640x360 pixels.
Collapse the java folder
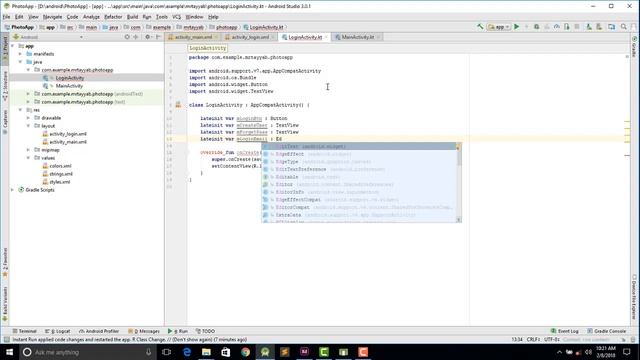(20, 62)
